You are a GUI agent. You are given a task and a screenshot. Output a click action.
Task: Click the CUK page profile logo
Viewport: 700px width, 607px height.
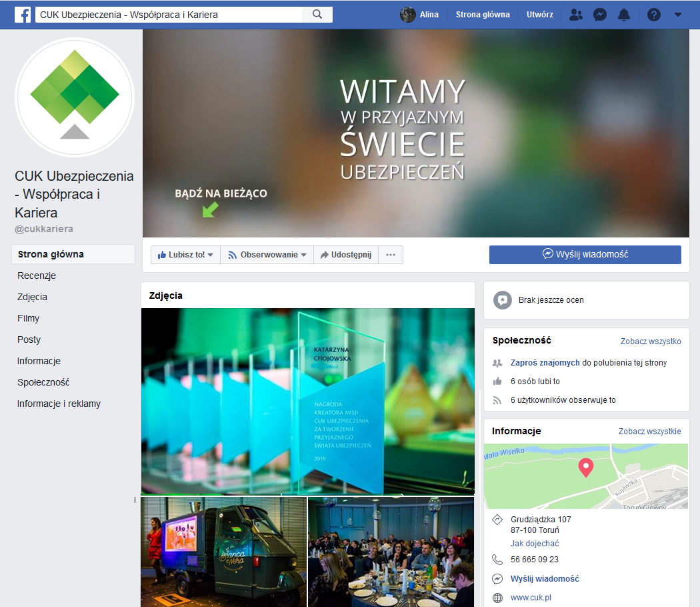click(75, 97)
